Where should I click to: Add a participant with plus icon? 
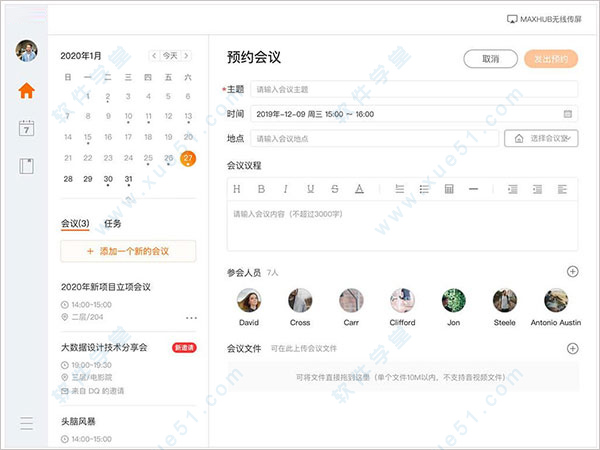[572, 272]
